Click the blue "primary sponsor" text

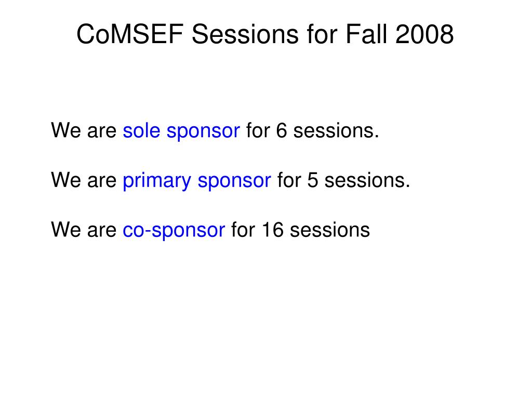[197, 181]
